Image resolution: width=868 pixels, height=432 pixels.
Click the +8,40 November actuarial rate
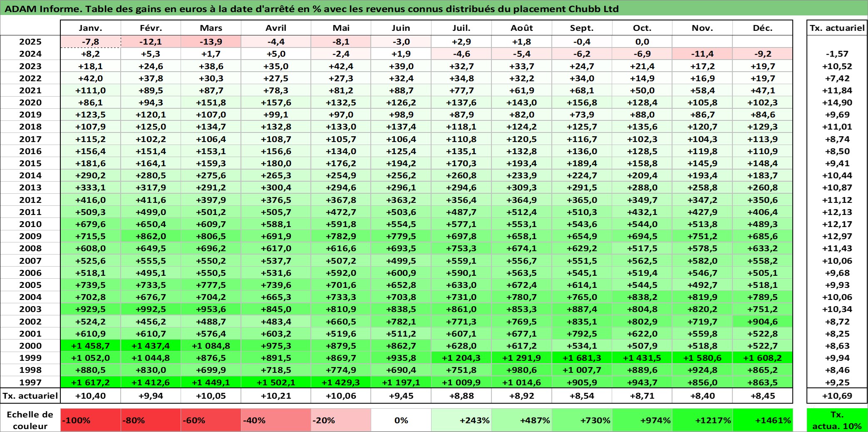coord(702,396)
